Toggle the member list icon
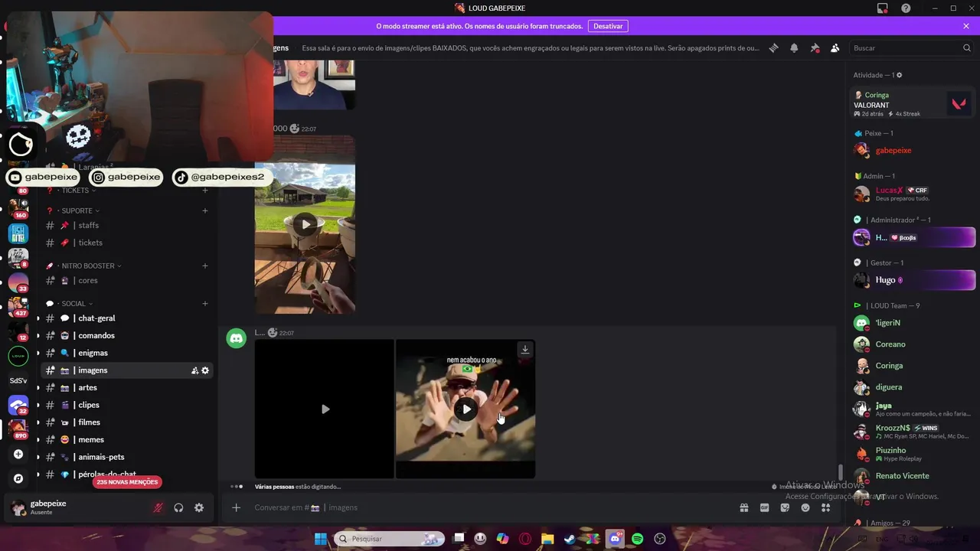This screenshot has height=551, width=980. point(835,47)
